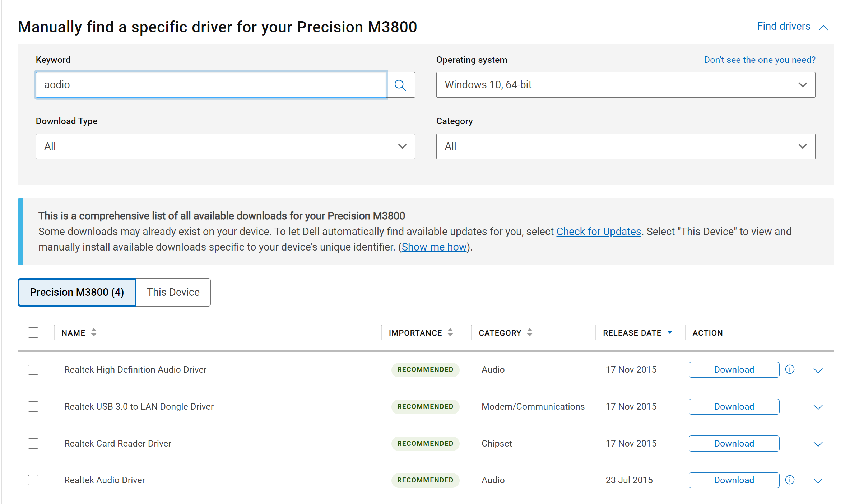
Task: Click the keyword search magnifier icon
Action: tap(400, 85)
